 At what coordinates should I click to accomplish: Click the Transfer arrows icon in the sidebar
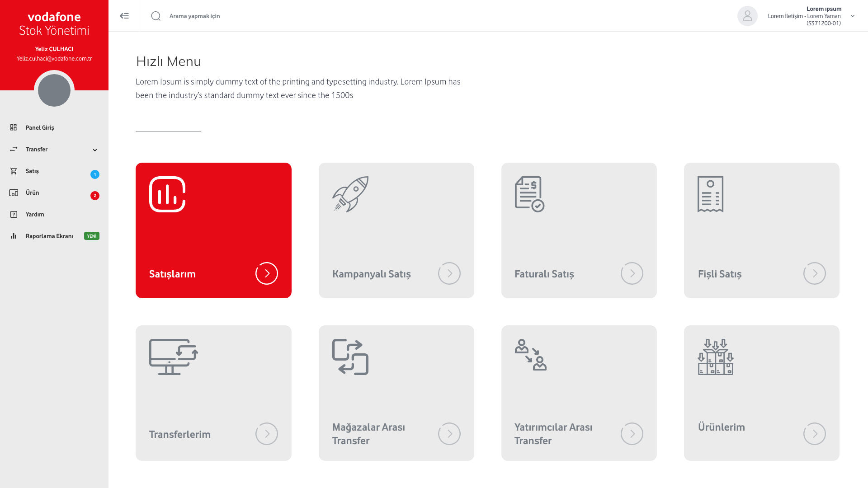click(x=14, y=149)
